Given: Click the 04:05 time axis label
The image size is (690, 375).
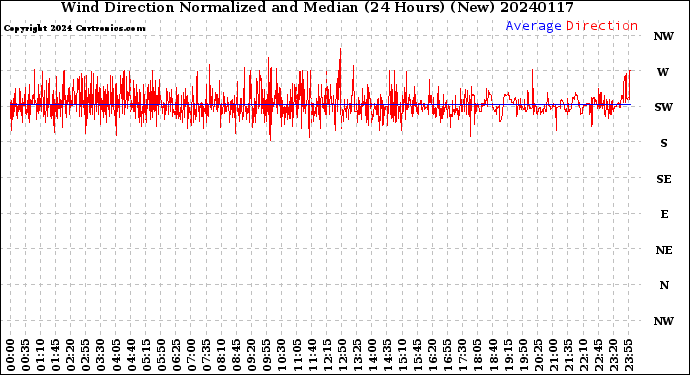Looking at the screenshot, I should click(116, 355).
